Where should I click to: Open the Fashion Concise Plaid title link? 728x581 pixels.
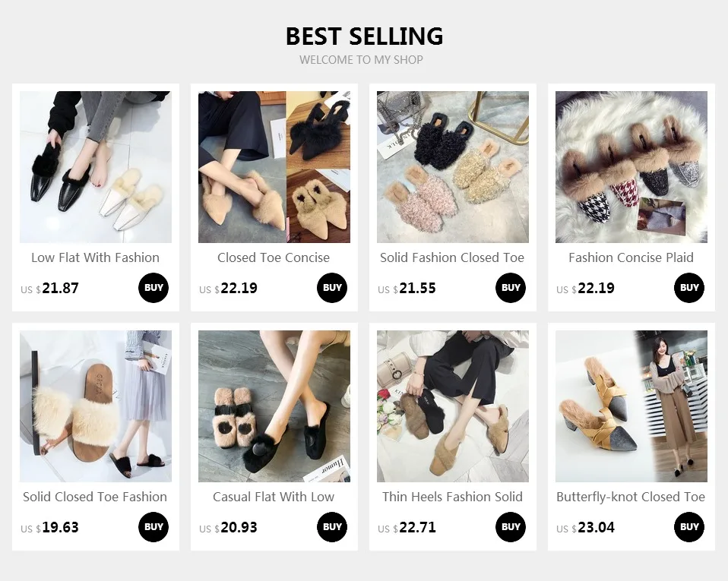631,257
